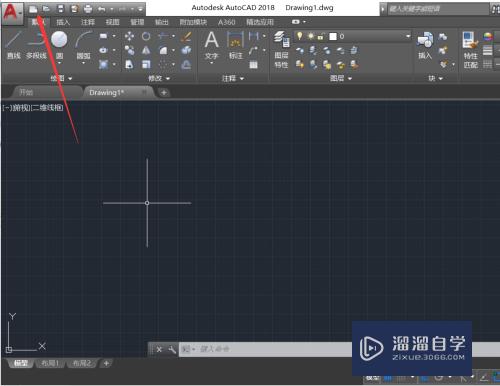
Task: Select the Arc (圆弧) tool
Action: pos(83,45)
